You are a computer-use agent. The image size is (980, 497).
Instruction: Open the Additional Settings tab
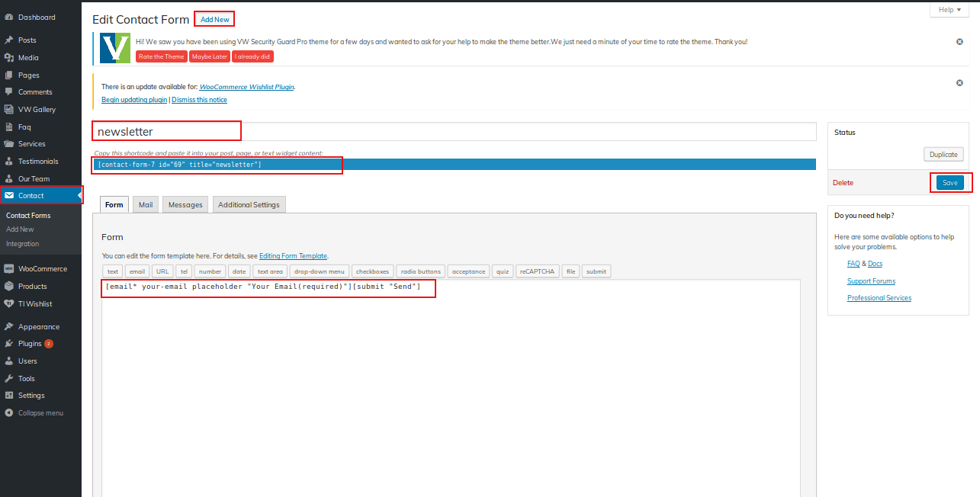pos(249,204)
